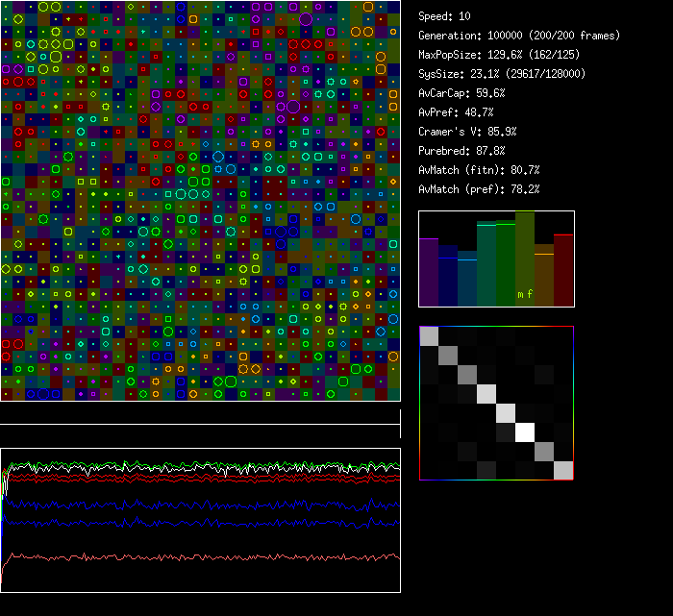Click the SysSize percentage line
This screenshot has width=673, height=616.
coord(501,74)
